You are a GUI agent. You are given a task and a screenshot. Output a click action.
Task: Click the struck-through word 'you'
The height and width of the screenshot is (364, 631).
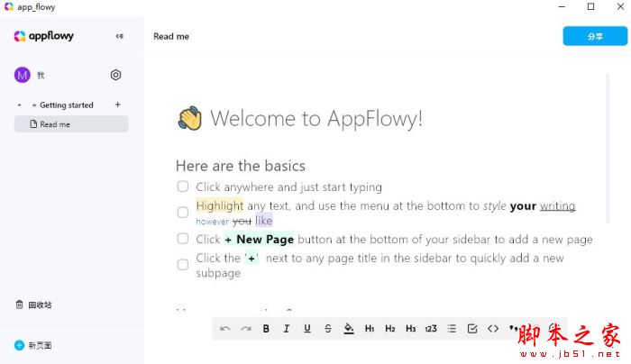(242, 222)
